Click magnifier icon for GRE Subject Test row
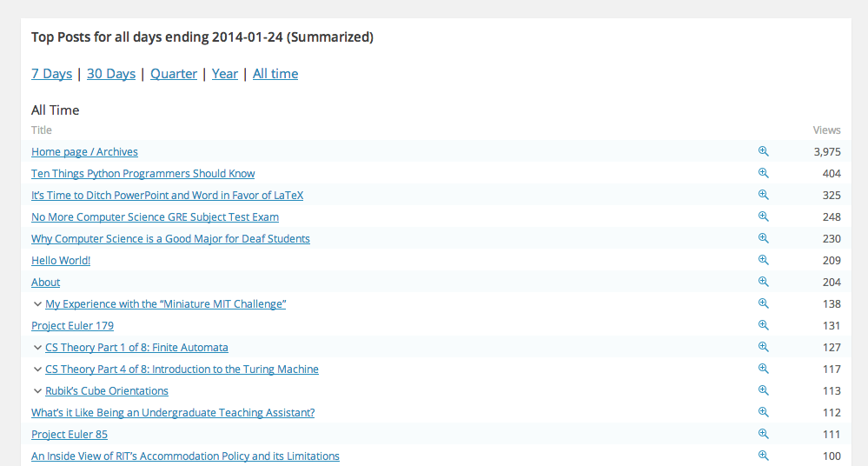Screen dimensions: 868x466 point(764,216)
